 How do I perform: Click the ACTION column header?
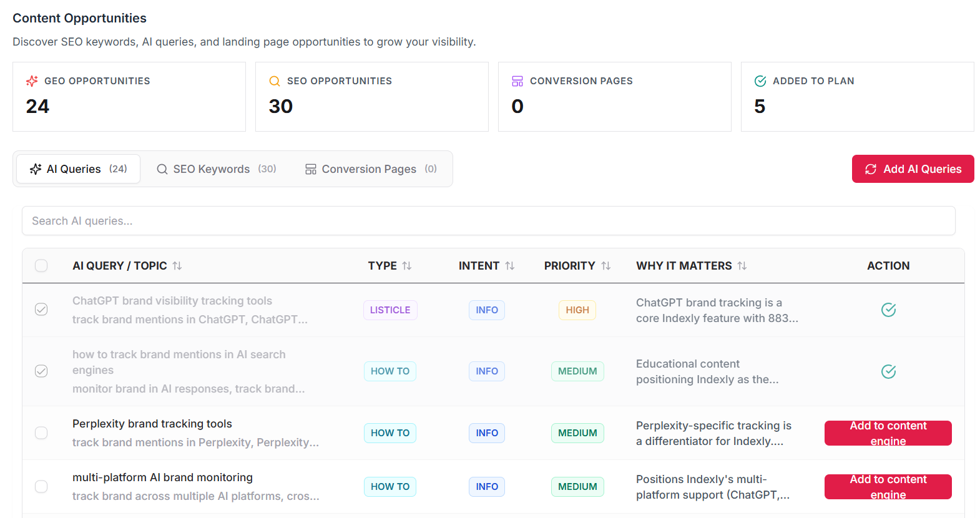pyautogui.click(x=888, y=266)
